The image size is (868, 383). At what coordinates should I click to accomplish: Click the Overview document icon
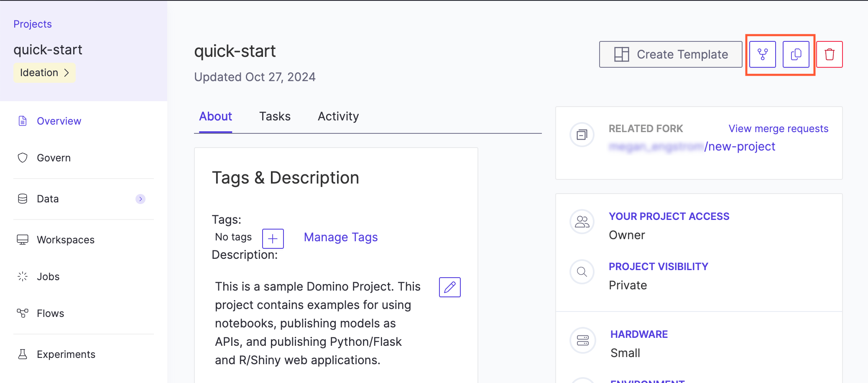point(23,121)
